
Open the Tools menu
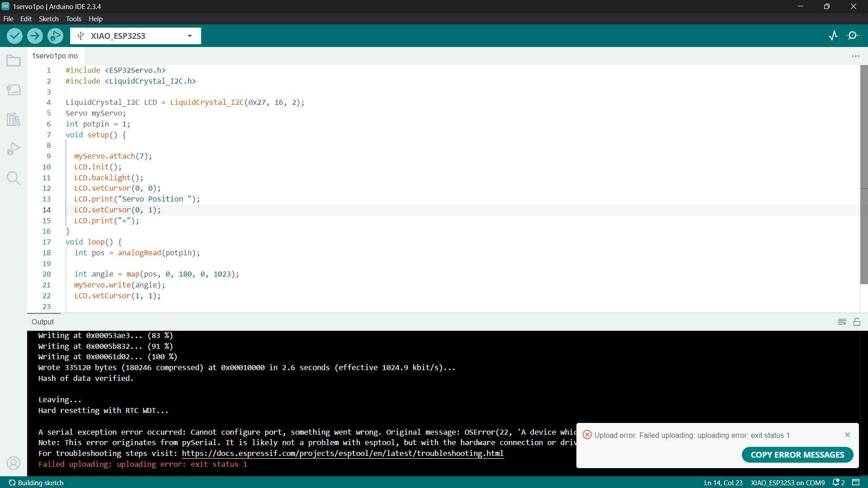click(x=74, y=19)
